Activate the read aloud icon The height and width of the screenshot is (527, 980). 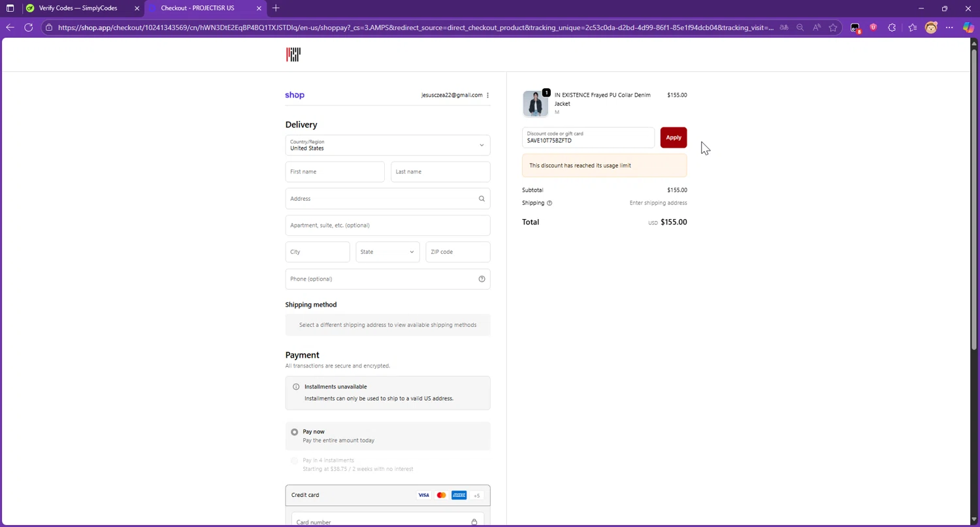click(817, 27)
